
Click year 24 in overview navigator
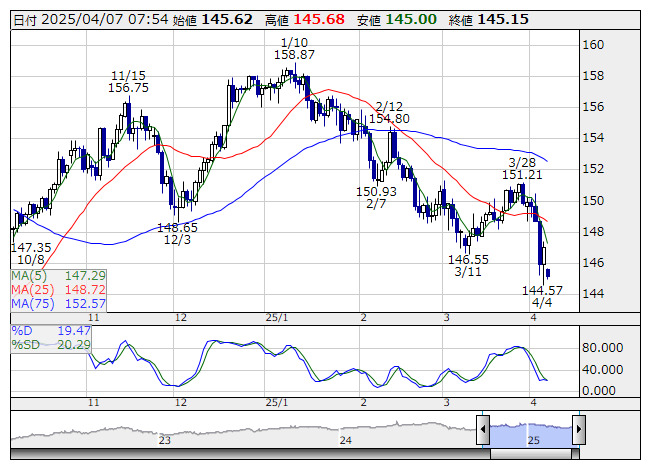tap(346, 440)
